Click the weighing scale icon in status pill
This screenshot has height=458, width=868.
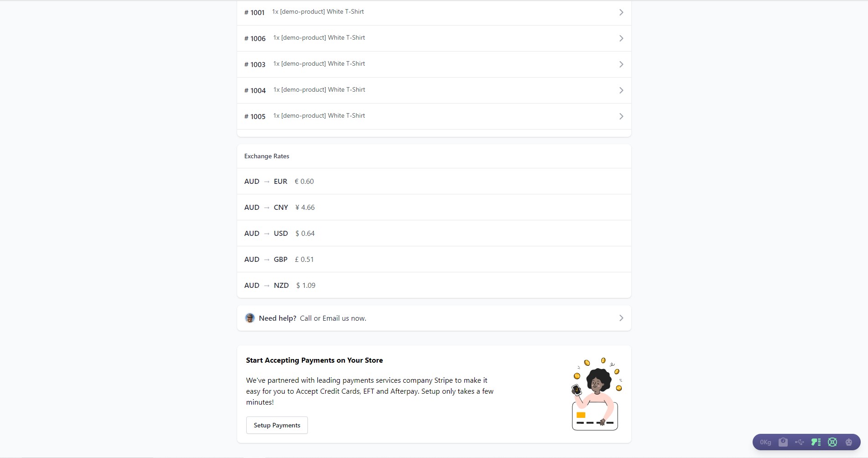[x=783, y=442]
